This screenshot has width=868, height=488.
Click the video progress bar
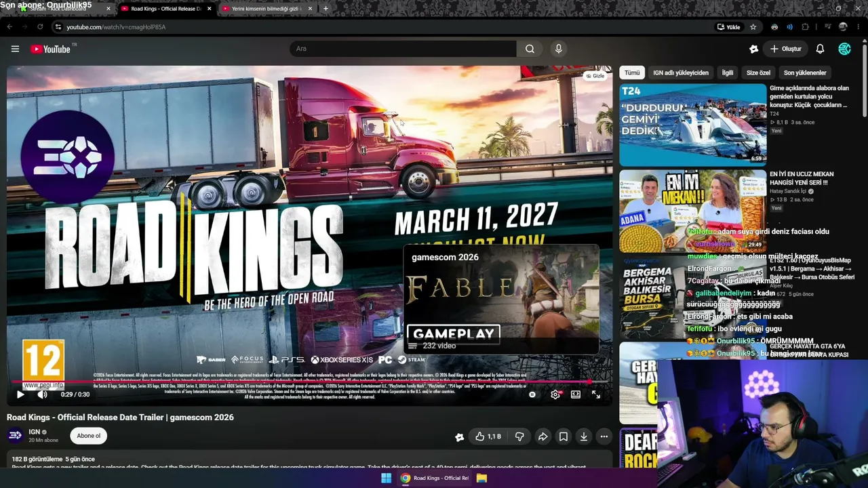click(309, 382)
